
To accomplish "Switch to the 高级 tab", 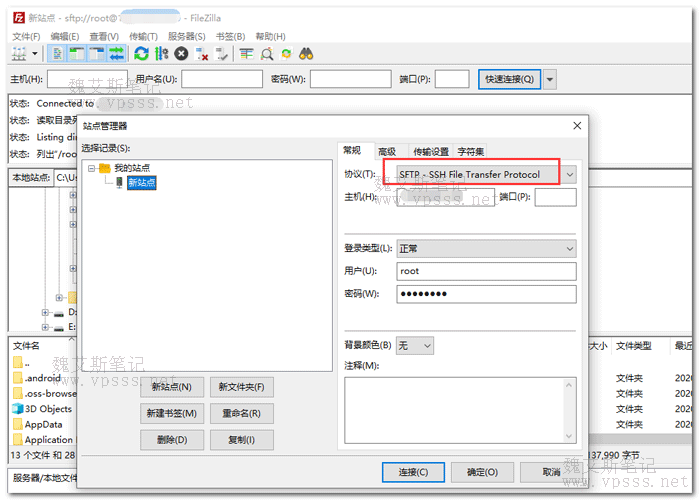I will [x=387, y=151].
